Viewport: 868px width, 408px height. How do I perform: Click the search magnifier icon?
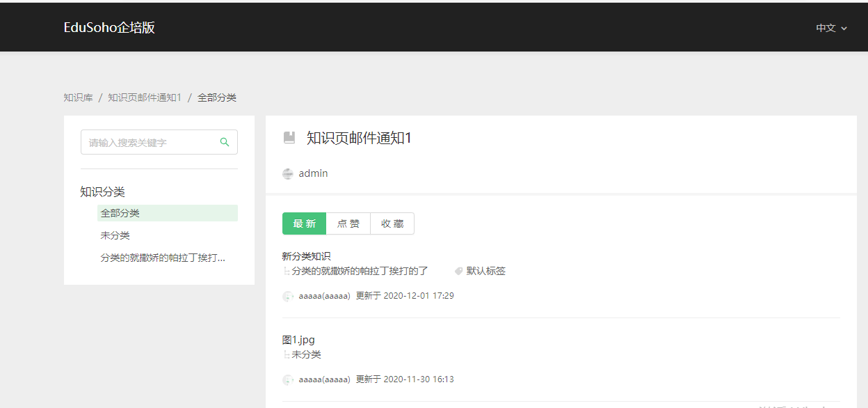point(225,142)
